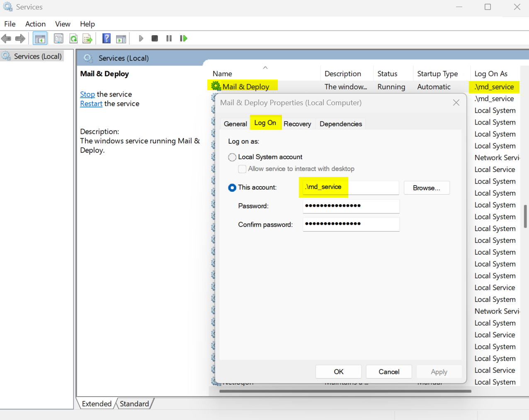Toggle the Show/Hide Action Pane toolbar icon

(x=121, y=39)
